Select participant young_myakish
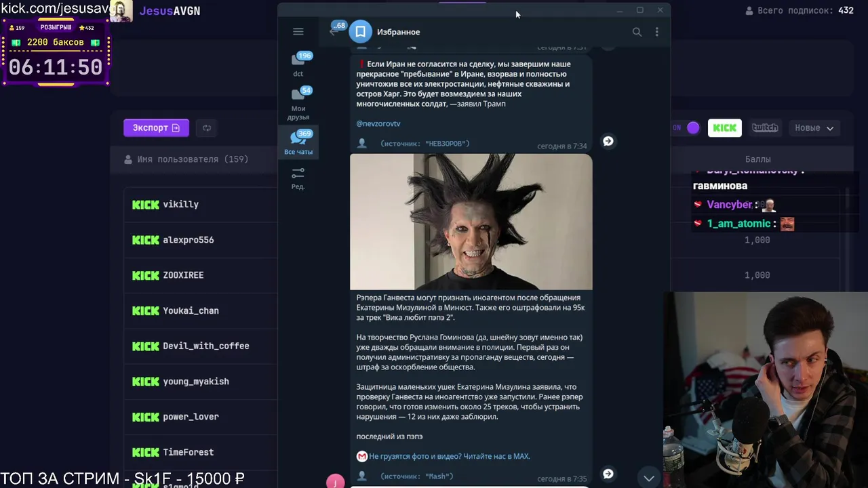The width and height of the screenshot is (868, 488). tap(195, 381)
